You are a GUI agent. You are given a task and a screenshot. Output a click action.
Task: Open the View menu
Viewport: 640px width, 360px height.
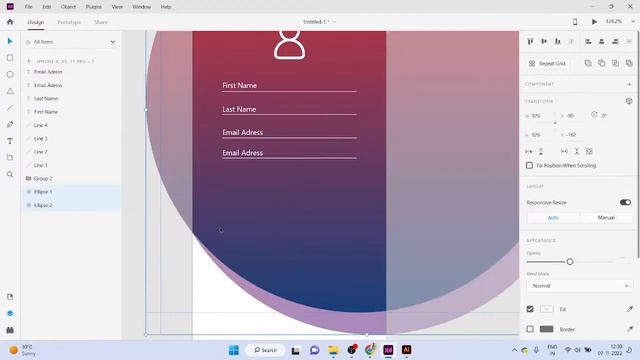pyautogui.click(x=117, y=7)
